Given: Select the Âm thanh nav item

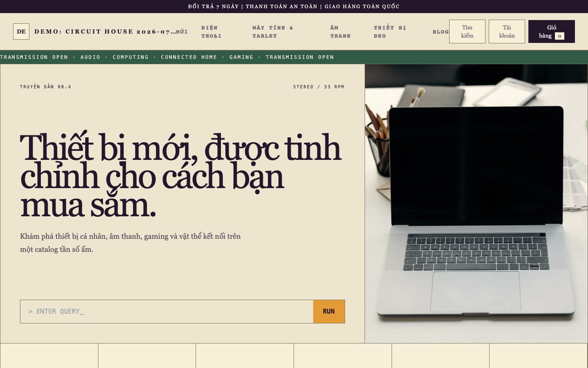Looking at the screenshot, I should pos(341,31).
